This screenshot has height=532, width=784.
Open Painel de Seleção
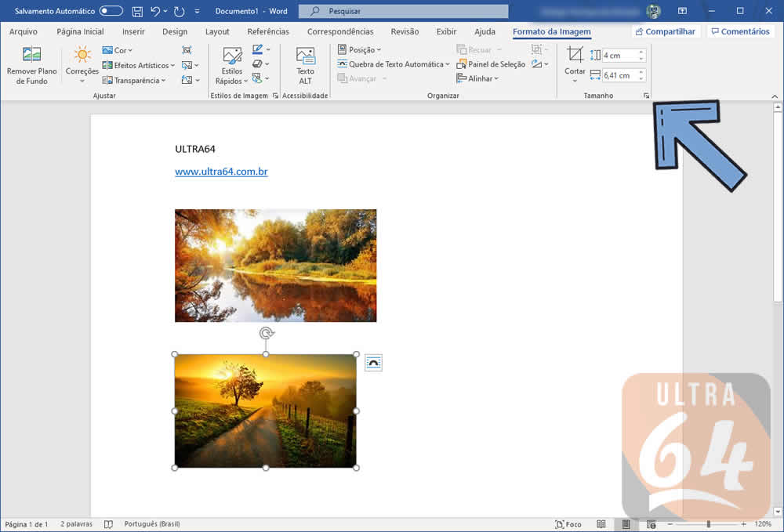[491, 64]
